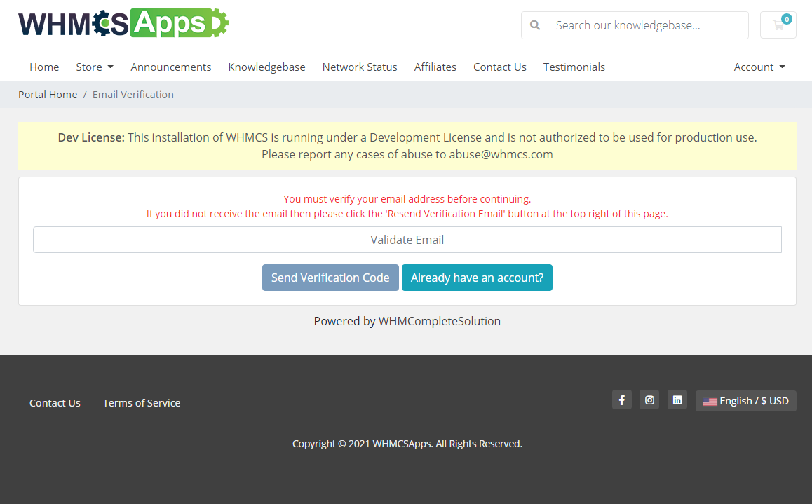Open the Affiliates page

tap(435, 67)
